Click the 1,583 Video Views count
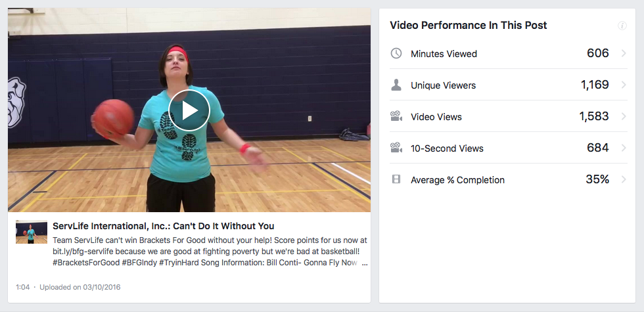This screenshot has height=312, width=644. 594,116
